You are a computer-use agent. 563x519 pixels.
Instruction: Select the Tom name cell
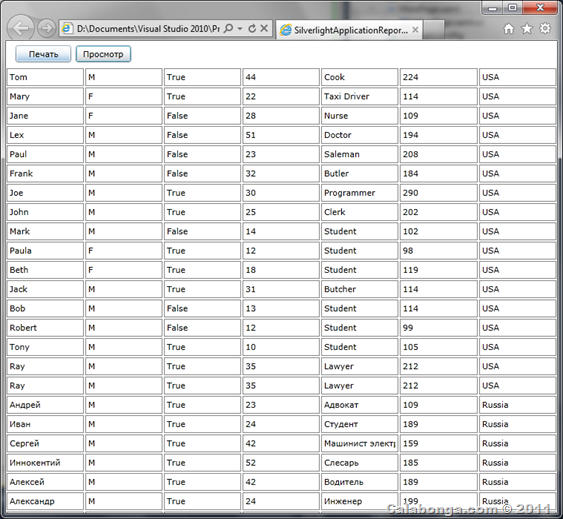point(45,77)
